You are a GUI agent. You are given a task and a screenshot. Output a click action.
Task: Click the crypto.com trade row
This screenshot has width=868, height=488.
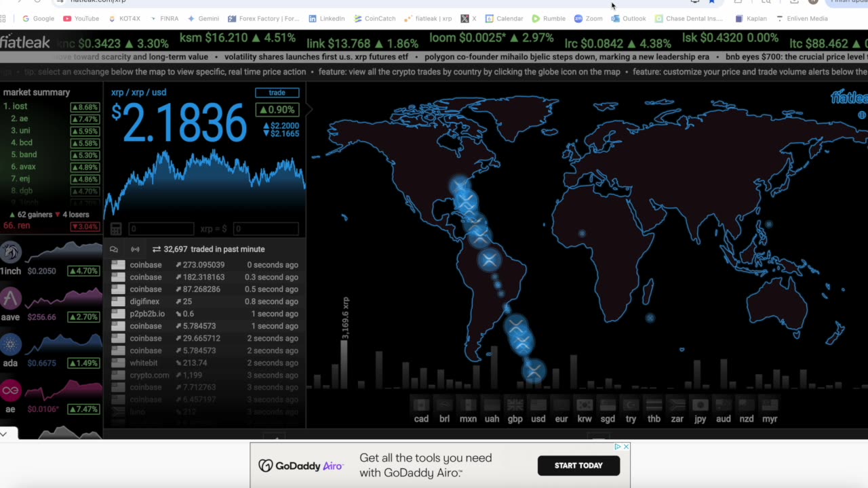point(205,375)
